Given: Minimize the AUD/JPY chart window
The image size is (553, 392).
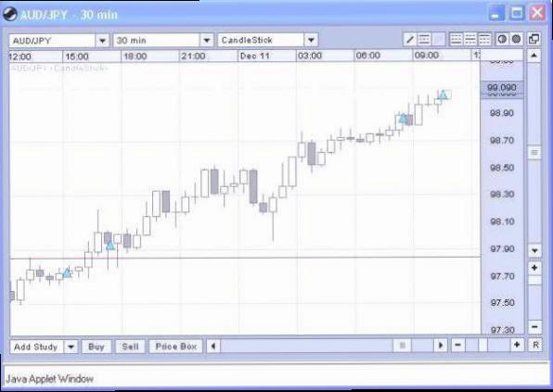Looking at the screenshot, I should (x=496, y=13).
